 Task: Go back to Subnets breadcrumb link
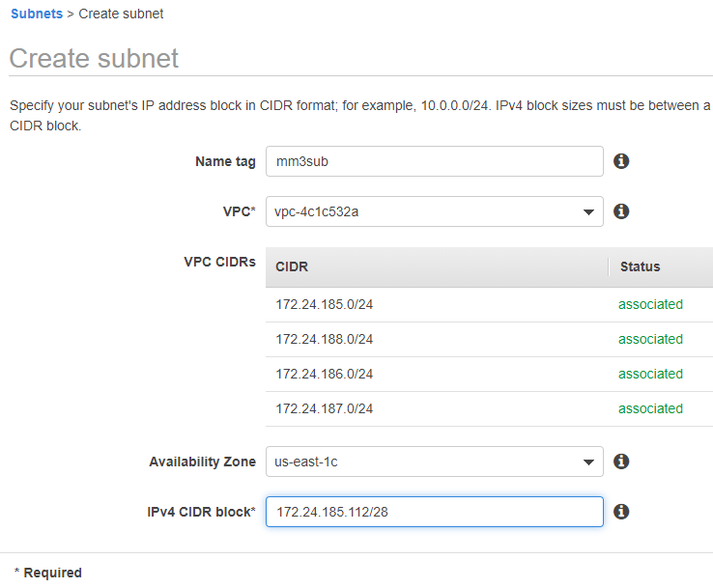coord(37,14)
